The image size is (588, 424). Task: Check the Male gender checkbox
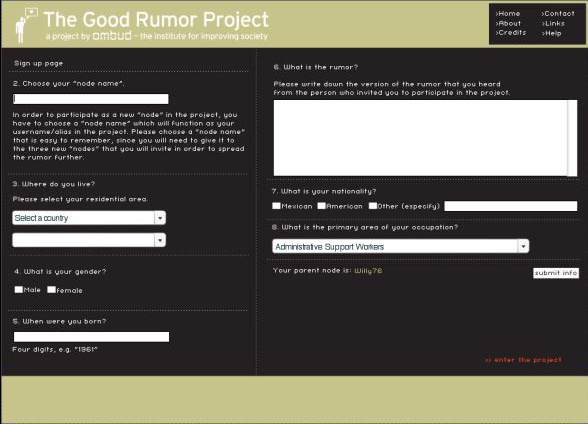click(19, 289)
